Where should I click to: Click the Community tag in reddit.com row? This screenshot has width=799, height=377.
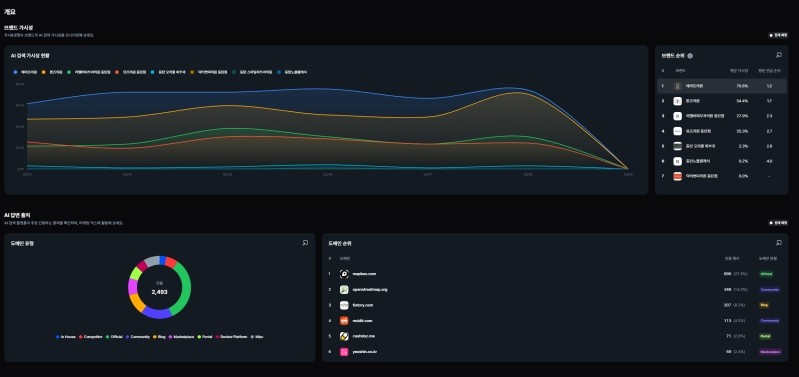click(x=769, y=321)
